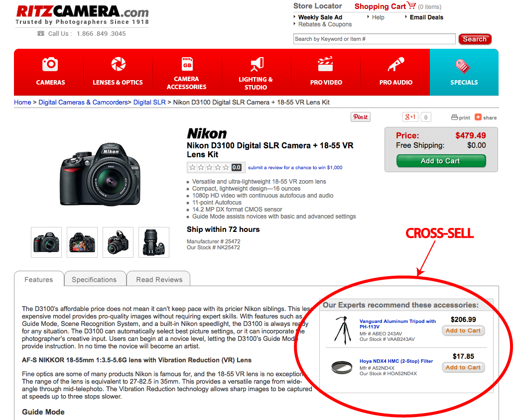Click the star rating for the product
514x420 pixels.
tap(209, 167)
